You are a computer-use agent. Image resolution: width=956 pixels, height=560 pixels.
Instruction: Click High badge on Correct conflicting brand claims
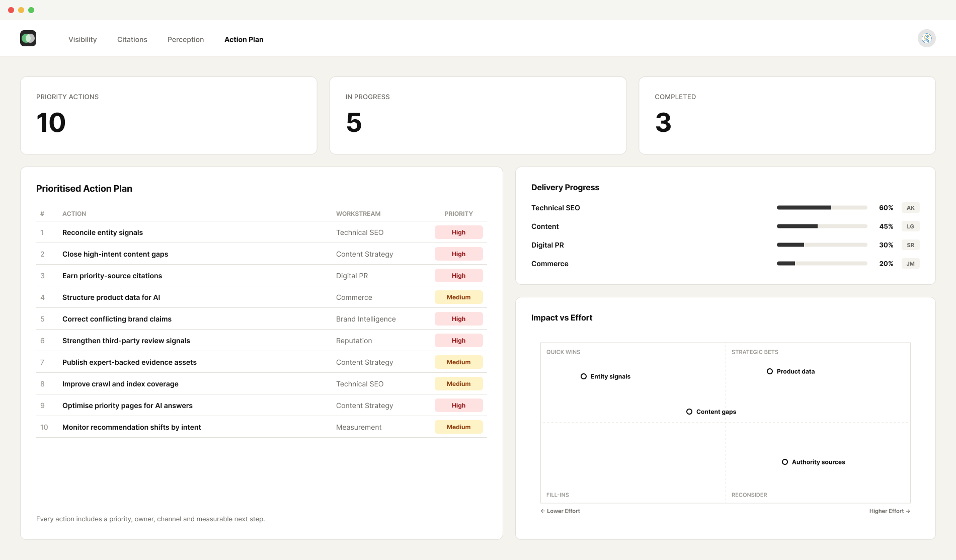click(x=459, y=319)
